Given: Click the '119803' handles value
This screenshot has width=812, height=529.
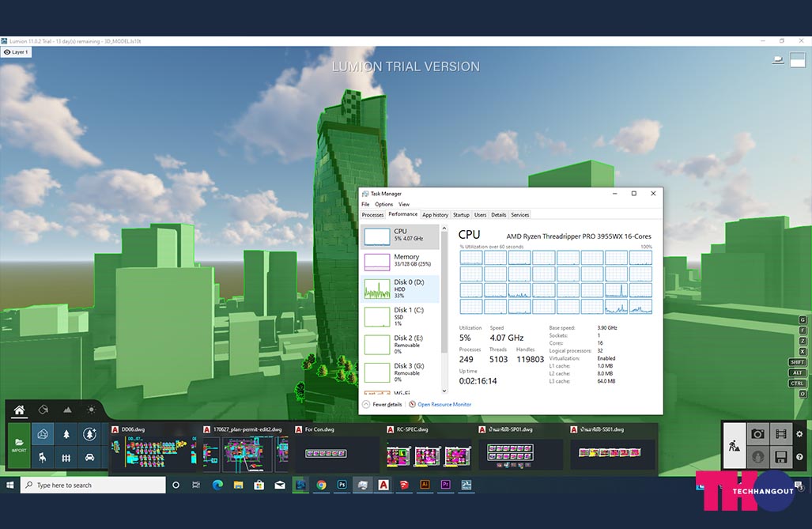Looking at the screenshot, I should [x=530, y=360].
